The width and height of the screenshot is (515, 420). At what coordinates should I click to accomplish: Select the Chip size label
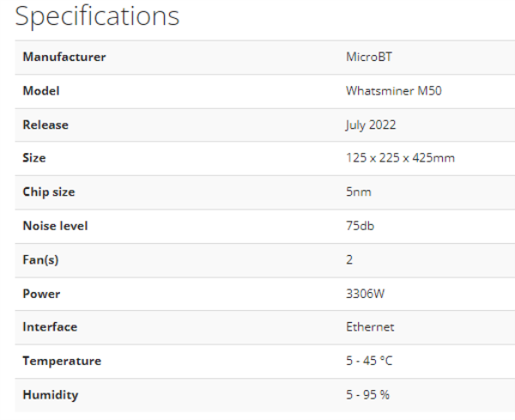pos(49,192)
